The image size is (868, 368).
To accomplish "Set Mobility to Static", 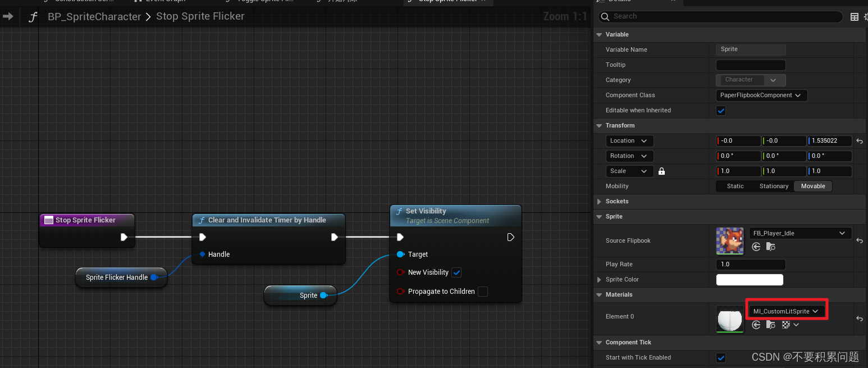I will pos(735,187).
